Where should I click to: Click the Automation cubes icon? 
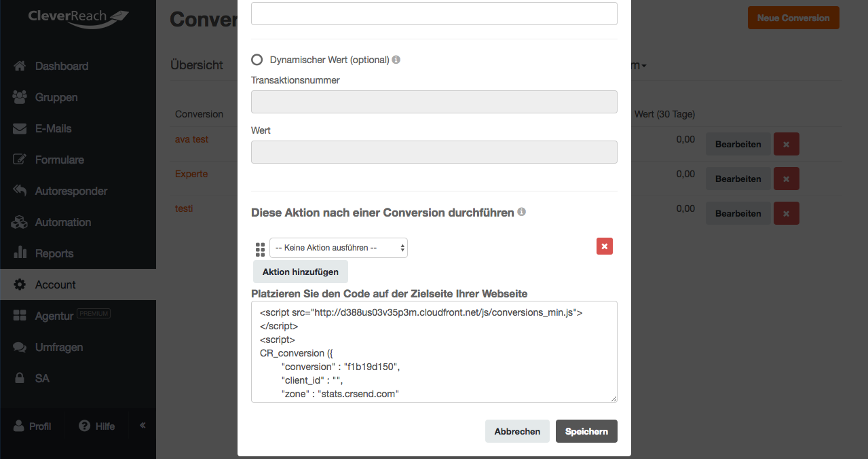20,222
